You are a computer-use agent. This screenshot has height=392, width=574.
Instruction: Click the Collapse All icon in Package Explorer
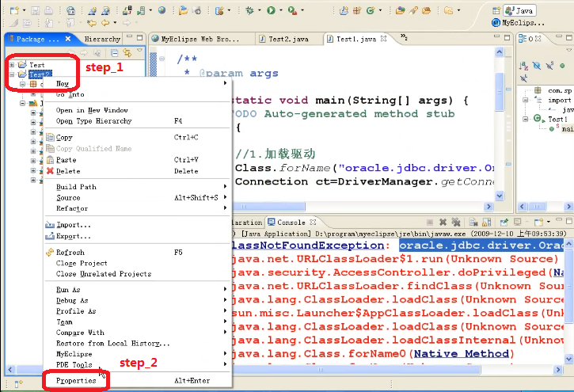coord(115,52)
